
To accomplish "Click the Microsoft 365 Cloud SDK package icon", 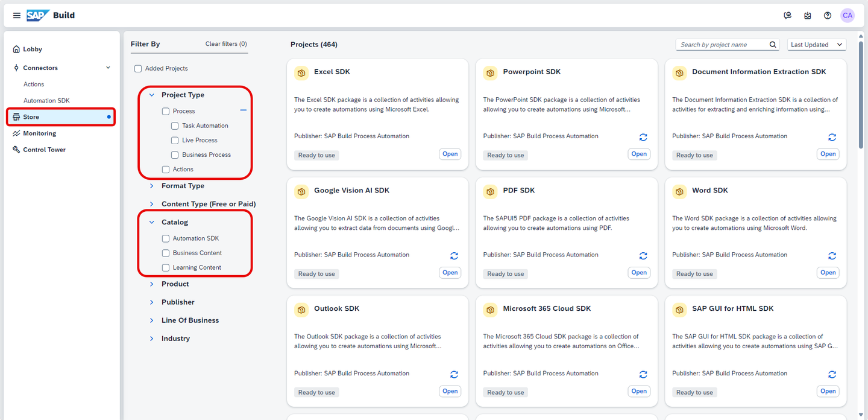I will [x=491, y=310].
